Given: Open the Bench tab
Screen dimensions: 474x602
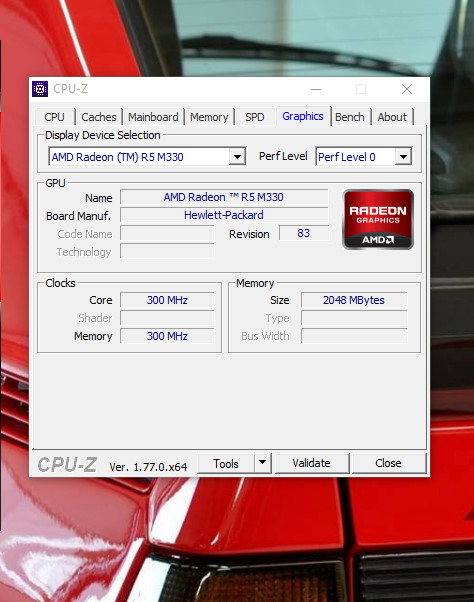Looking at the screenshot, I should (350, 117).
